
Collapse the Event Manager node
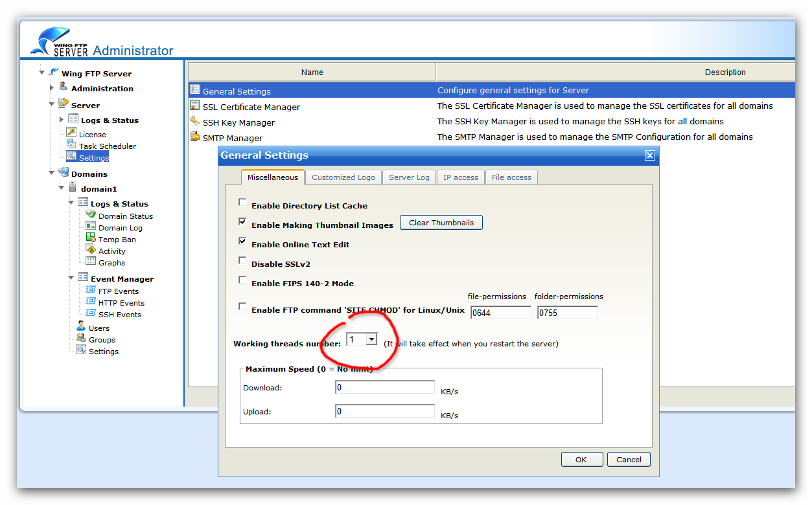[71, 278]
